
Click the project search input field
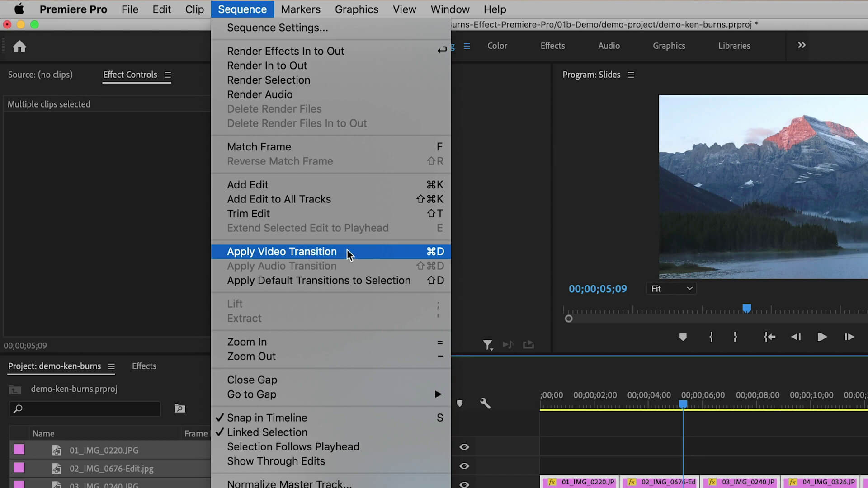point(85,409)
